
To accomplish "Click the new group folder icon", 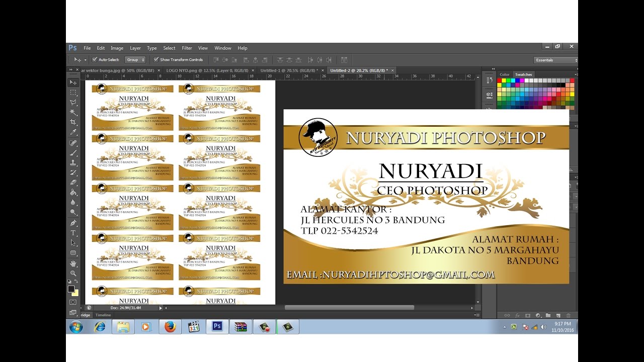I will pyautogui.click(x=548, y=315).
